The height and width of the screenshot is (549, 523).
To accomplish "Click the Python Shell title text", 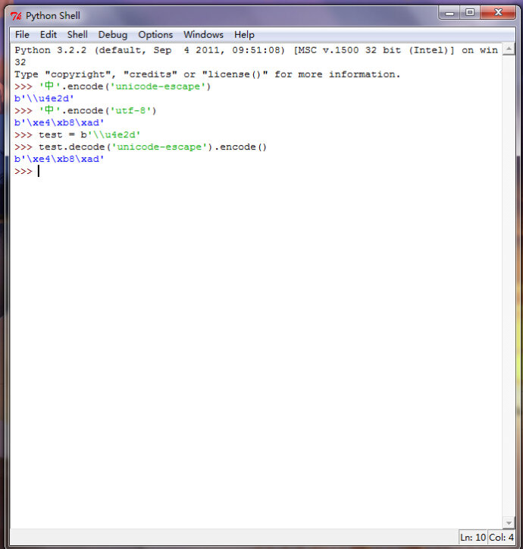I will point(53,16).
